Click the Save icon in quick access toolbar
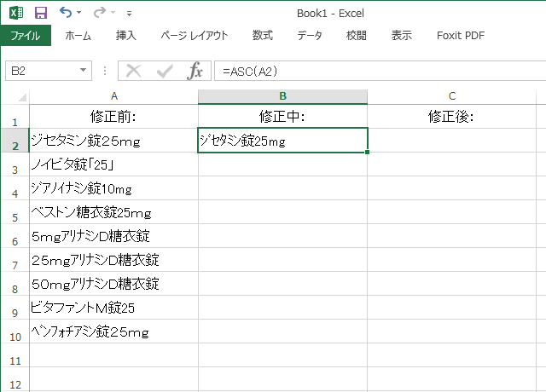The width and height of the screenshot is (546, 392). pos(41,13)
